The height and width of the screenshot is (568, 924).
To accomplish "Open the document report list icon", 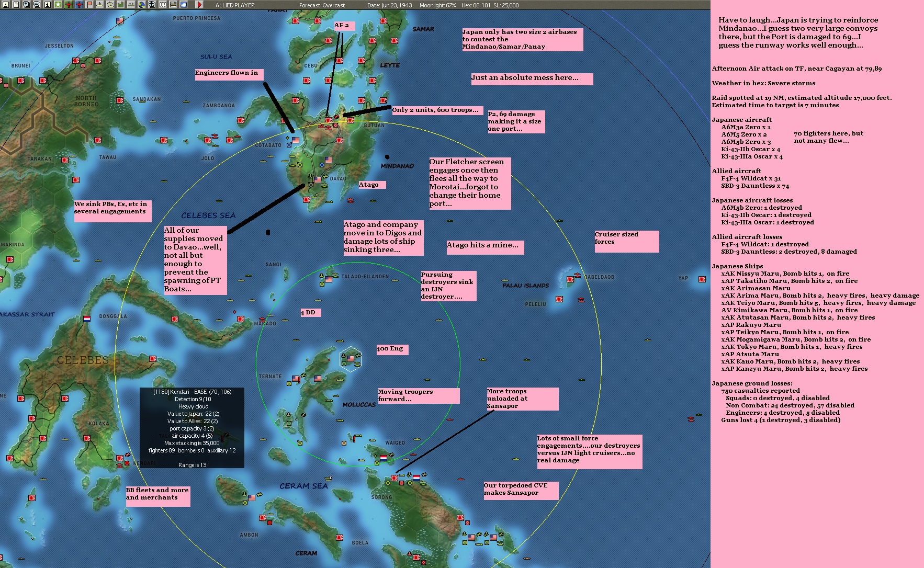I will (16, 5).
